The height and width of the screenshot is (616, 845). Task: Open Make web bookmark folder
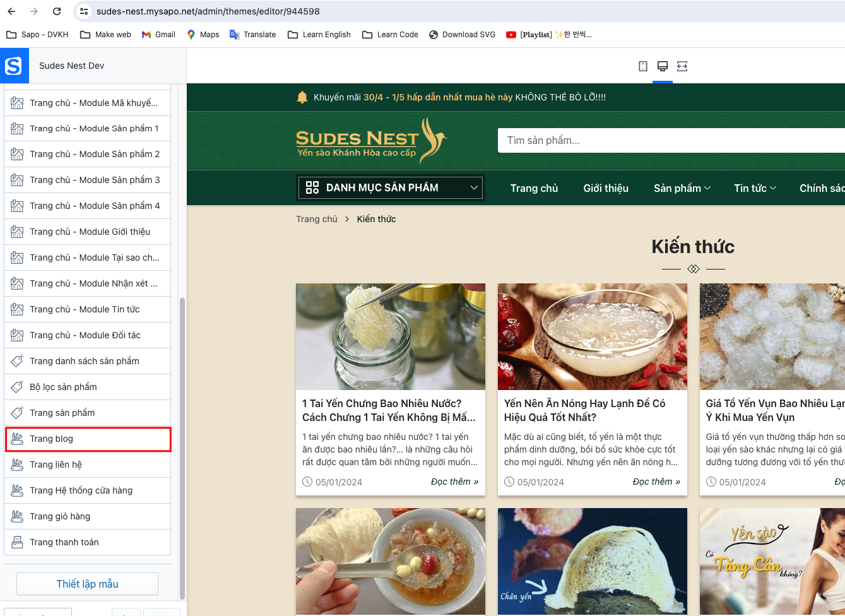[x=105, y=35]
